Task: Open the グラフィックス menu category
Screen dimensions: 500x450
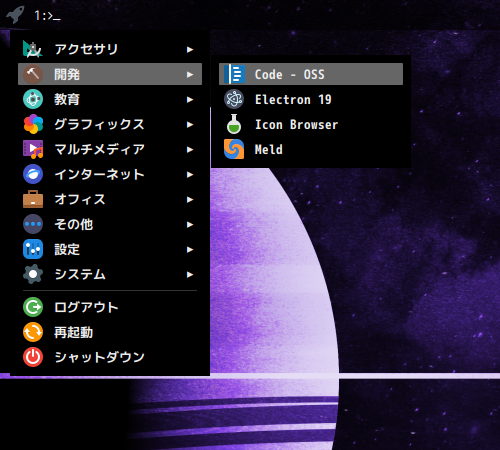Action: pyautogui.click(x=110, y=124)
